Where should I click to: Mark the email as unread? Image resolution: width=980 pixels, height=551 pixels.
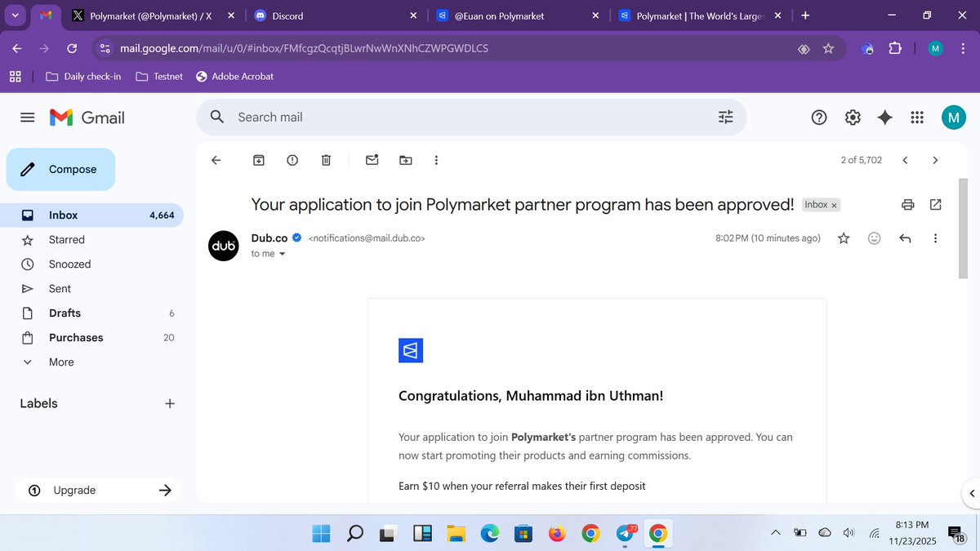tap(372, 160)
